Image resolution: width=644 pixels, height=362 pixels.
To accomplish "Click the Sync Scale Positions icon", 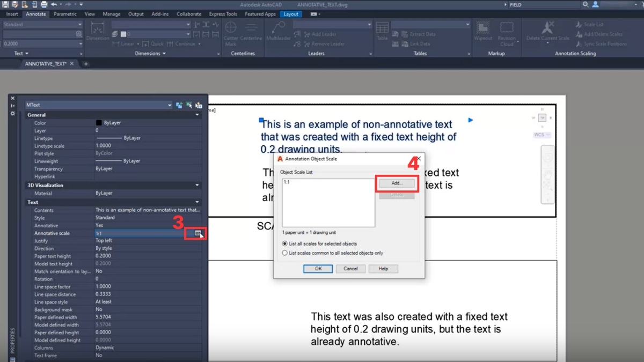I will pyautogui.click(x=579, y=44).
